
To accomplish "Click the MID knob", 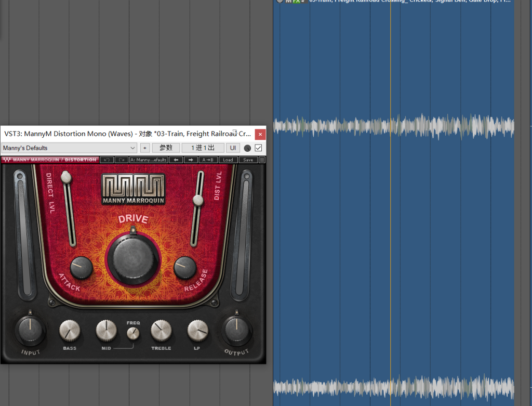I will (x=106, y=331).
